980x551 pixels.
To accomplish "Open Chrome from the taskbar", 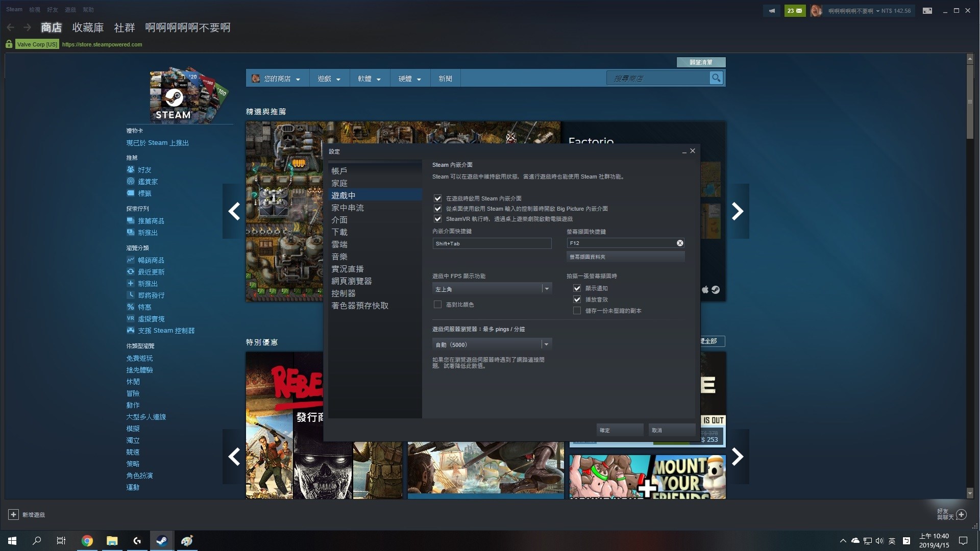I will click(x=87, y=541).
